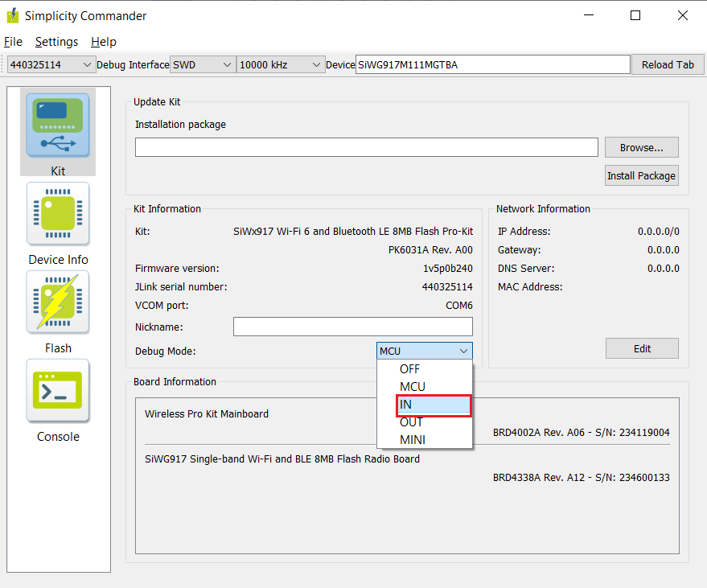Click the kit part PK6031A Rev. A00
The height and width of the screenshot is (588, 707).
click(430, 250)
